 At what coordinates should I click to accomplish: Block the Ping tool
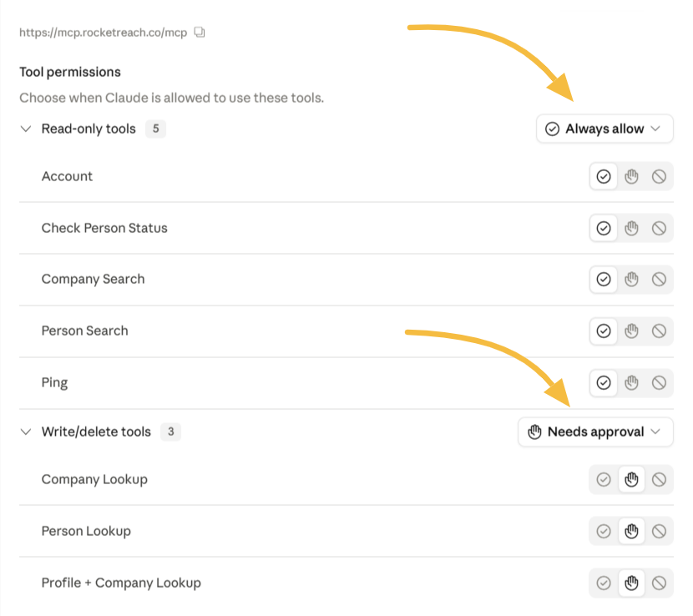[659, 382]
